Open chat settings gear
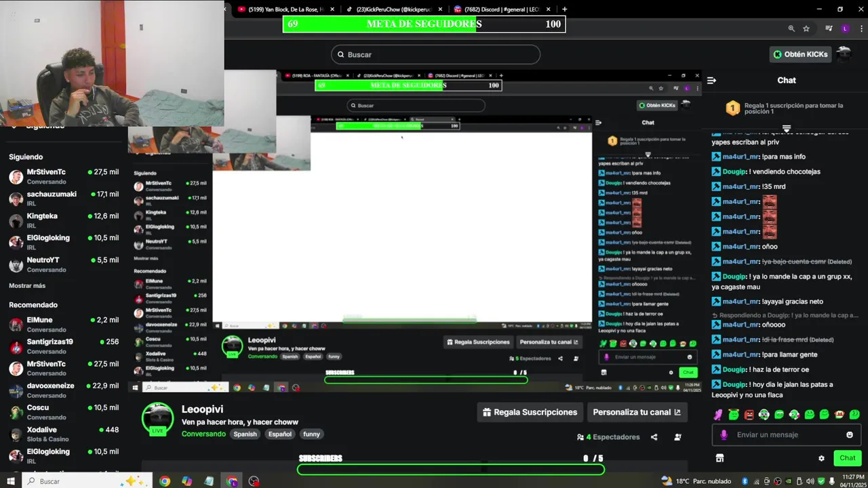Viewport: 868px width, 488px height. 821,458
